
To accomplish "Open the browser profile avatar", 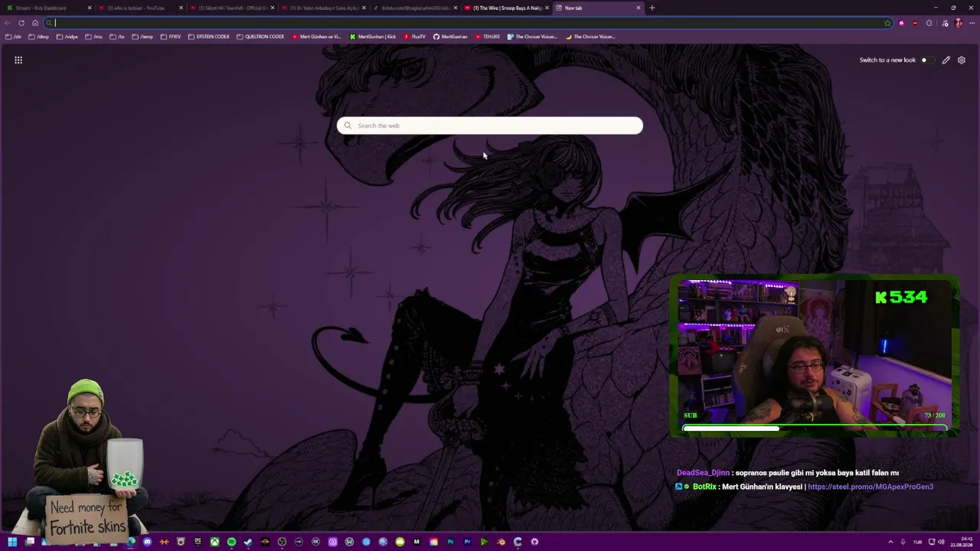I will coord(959,23).
